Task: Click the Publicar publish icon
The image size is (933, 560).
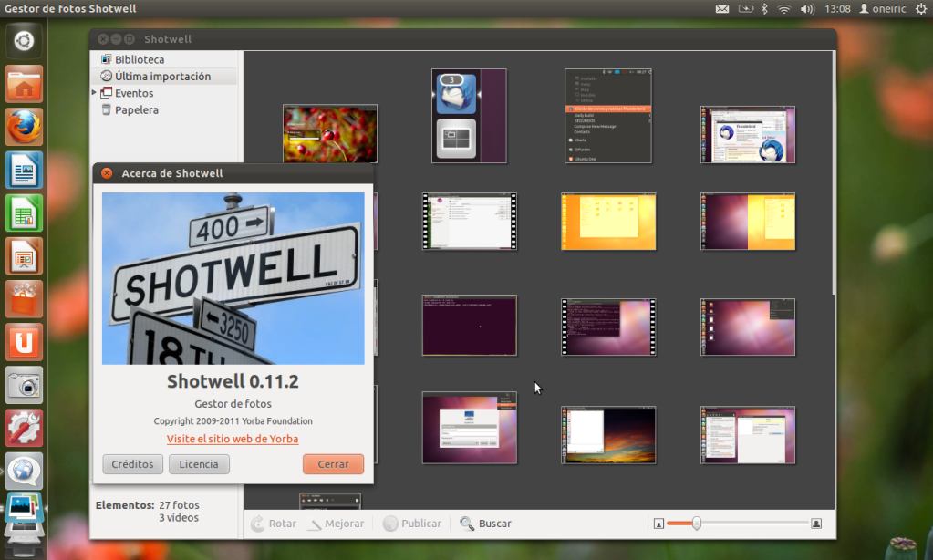Action: coord(391,524)
